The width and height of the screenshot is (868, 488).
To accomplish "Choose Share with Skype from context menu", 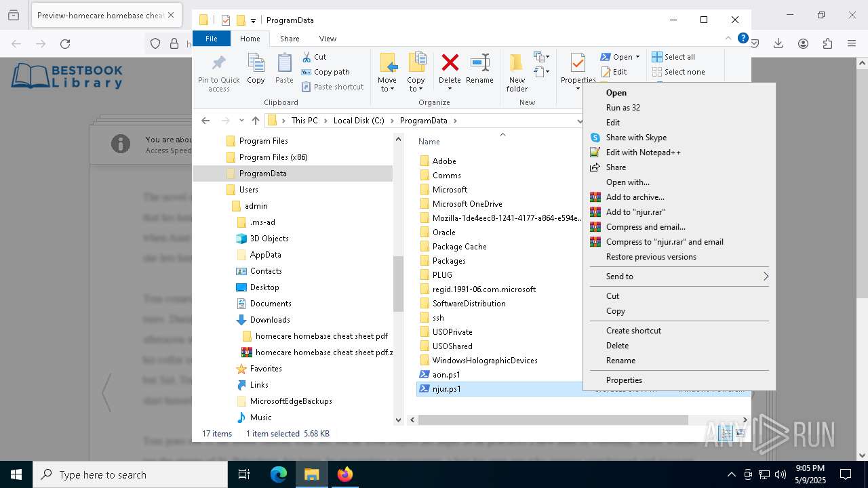I will click(636, 138).
